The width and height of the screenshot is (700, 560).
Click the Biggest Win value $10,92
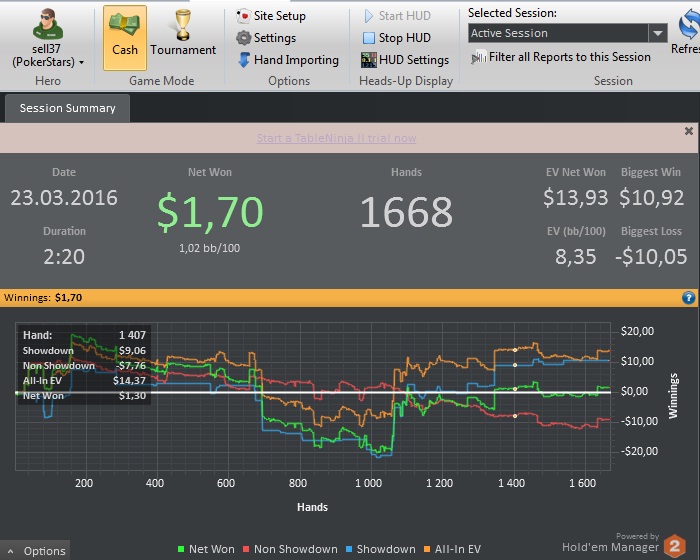pos(651,198)
